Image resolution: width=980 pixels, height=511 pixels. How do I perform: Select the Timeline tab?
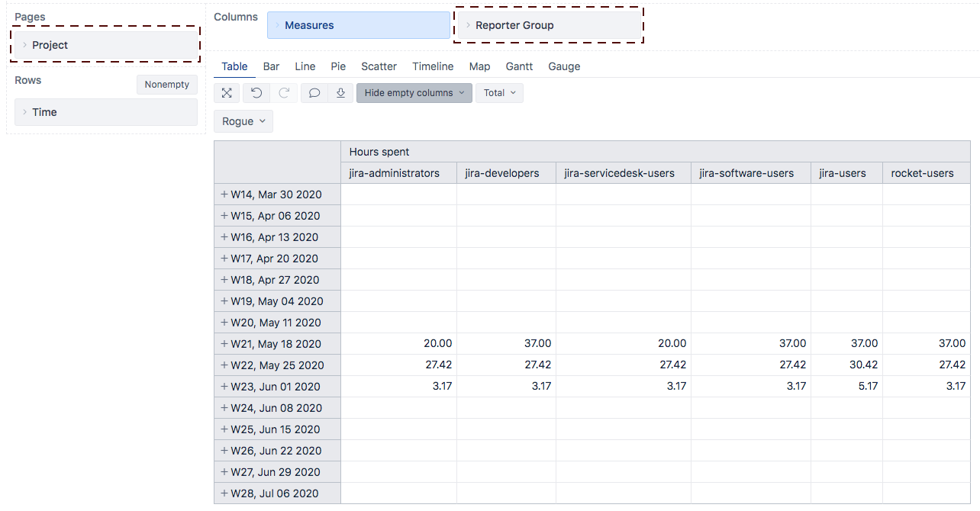[433, 66]
